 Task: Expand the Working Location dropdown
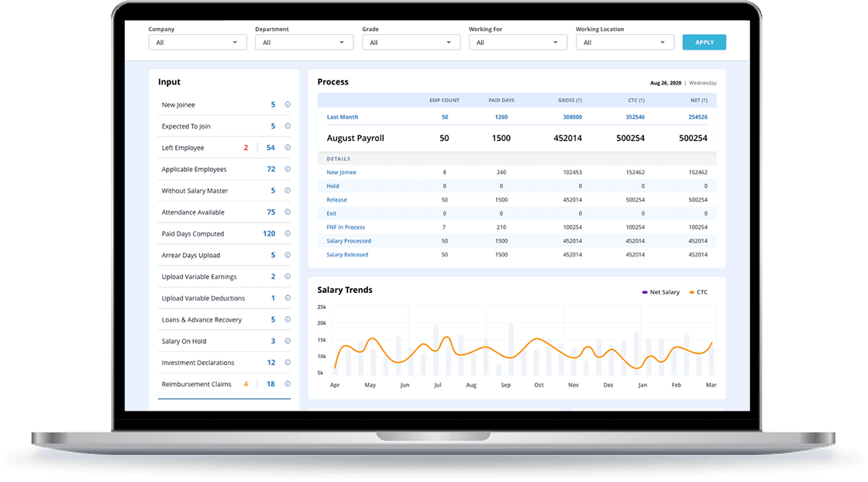pos(625,42)
